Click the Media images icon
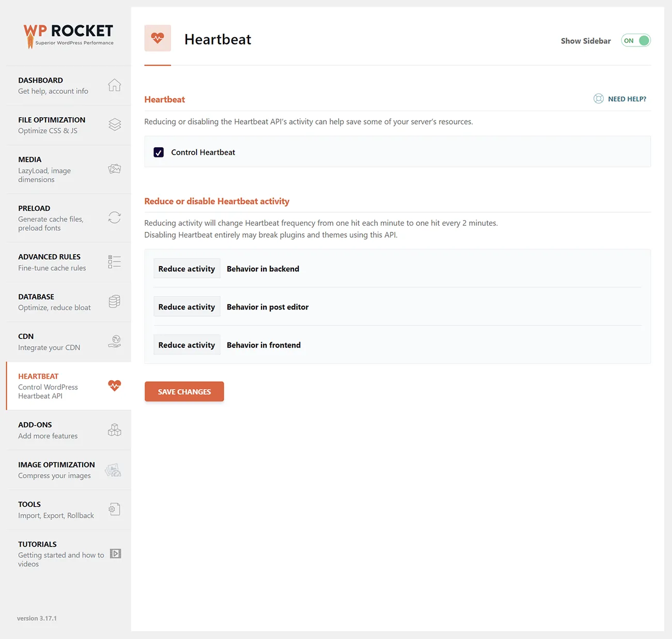This screenshot has width=672, height=639. pyautogui.click(x=114, y=169)
